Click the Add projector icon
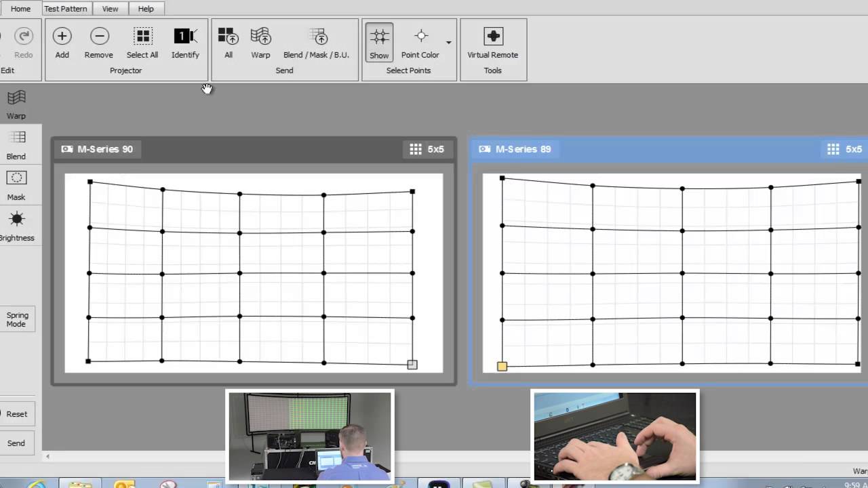This screenshot has height=488, width=868. coord(62,37)
